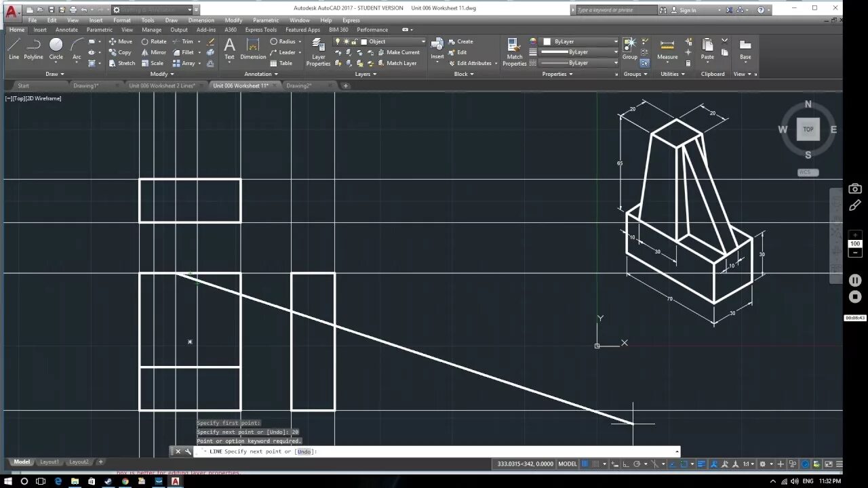Screen dimensions: 868x488
Task: Click the object color wheel icon
Action: pyautogui.click(x=532, y=41)
